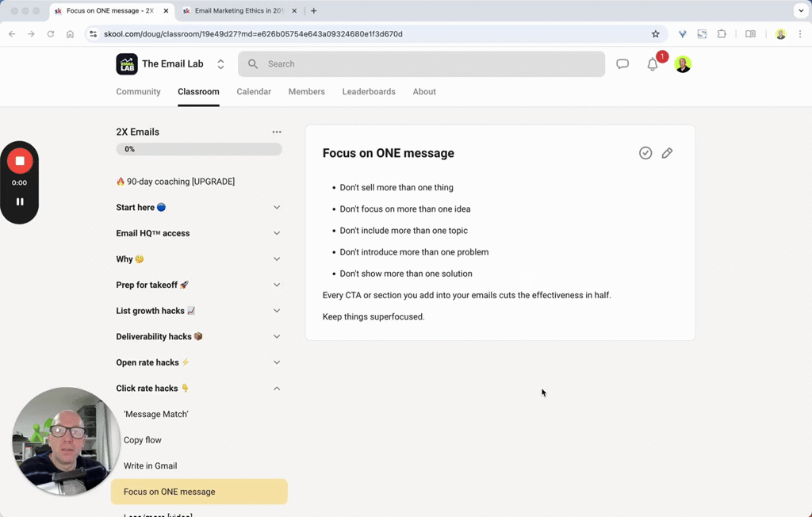Image resolution: width=812 pixels, height=517 pixels.
Task: Expand the Deliverability hacks section
Action: (277, 337)
